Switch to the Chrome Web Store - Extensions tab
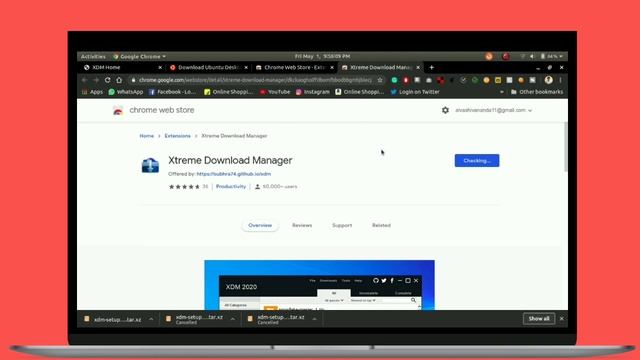This screenshot has height=360, width=640. pos(294,67)
